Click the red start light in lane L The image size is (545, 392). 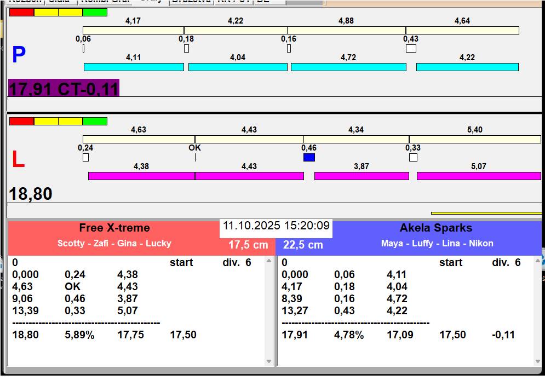click(21, 121)
